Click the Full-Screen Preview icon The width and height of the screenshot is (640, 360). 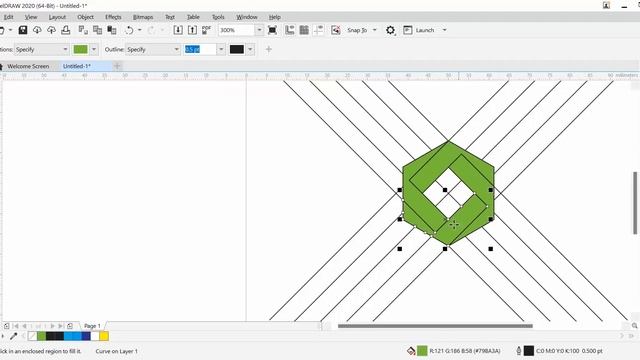(x=272, y=30)
